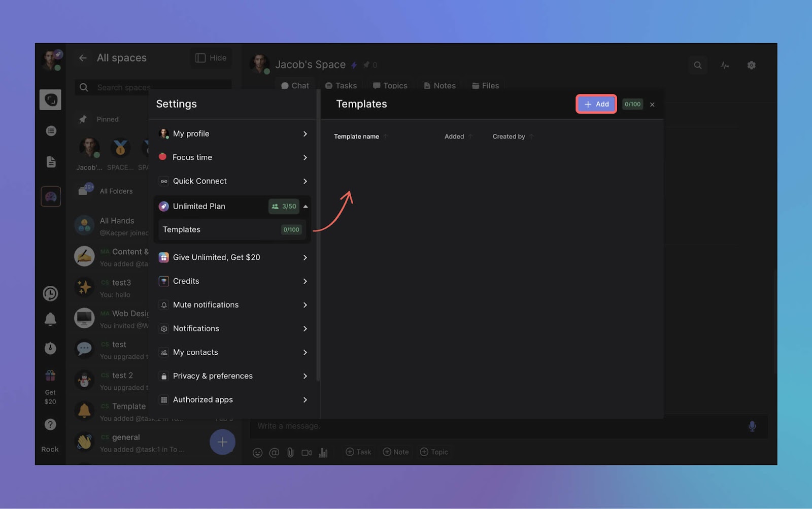Sort by Created by column

coord(513,137)
